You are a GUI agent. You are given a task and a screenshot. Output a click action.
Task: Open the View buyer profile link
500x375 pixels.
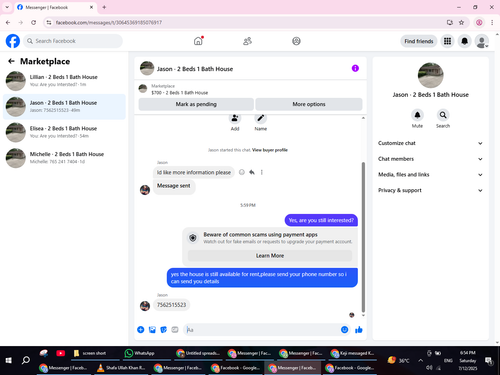pos(270,150)
